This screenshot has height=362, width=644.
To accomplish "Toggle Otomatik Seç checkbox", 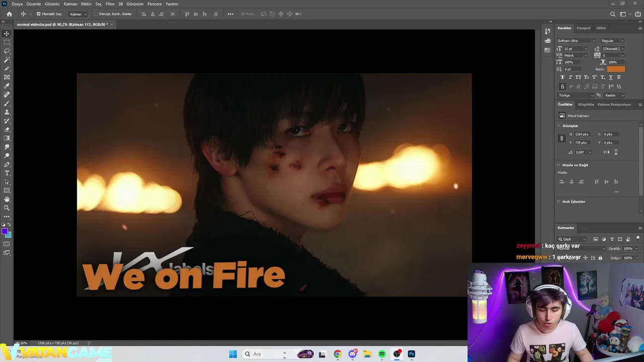I will (x=39, y=14).
